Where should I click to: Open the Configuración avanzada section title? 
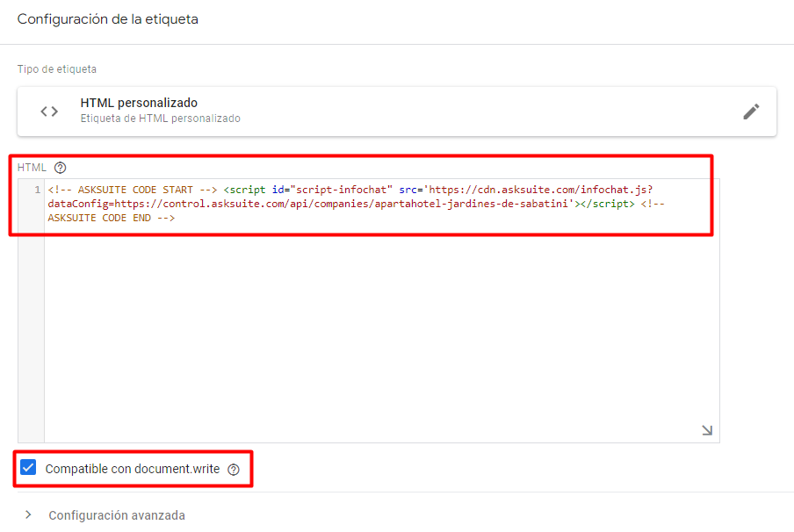point(117,515)
